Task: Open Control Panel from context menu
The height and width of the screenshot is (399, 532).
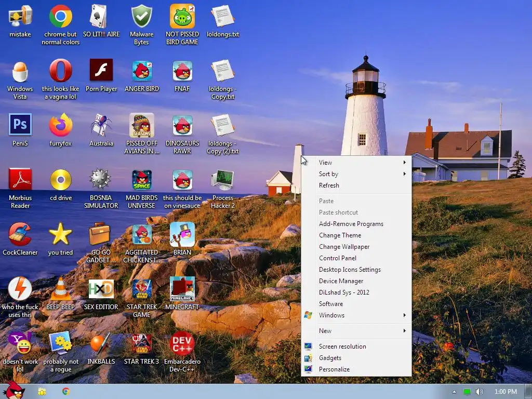Action: [356, 258]
